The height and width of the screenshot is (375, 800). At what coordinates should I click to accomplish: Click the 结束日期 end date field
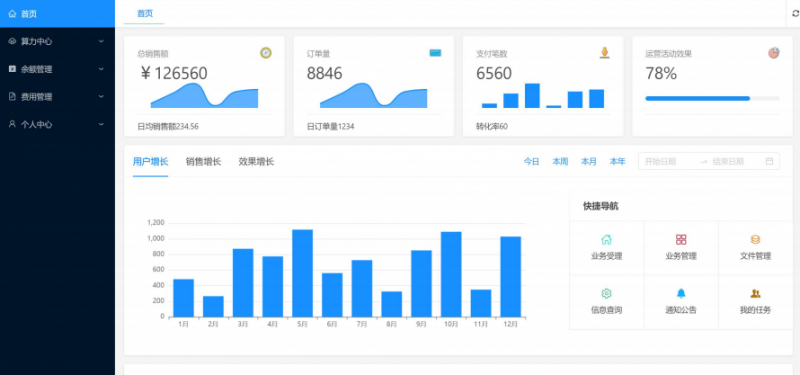(x=735, y=162)
